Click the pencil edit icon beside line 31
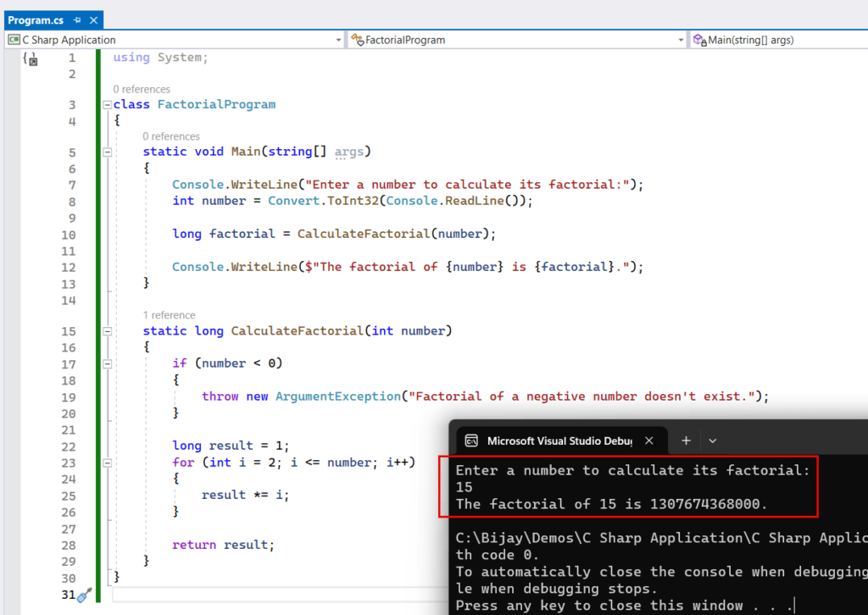This screenshot has width=868, height=615. pyautogui.click(x=81, y=596)
